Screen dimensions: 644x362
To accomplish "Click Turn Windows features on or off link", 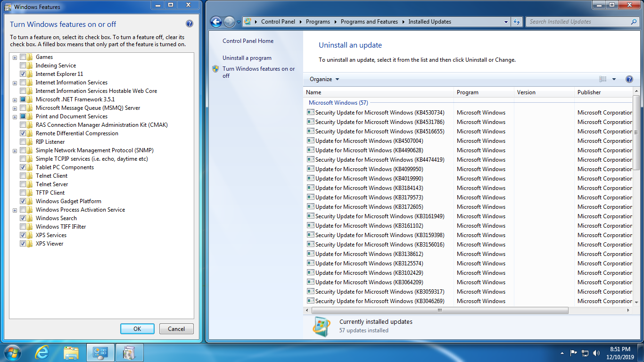I will coord(259,72).
